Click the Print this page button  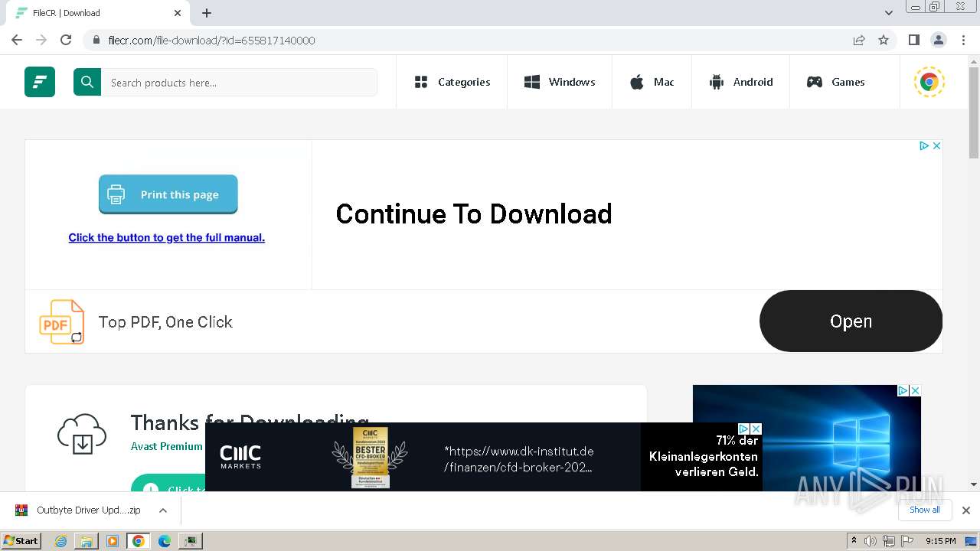point(168,194)
